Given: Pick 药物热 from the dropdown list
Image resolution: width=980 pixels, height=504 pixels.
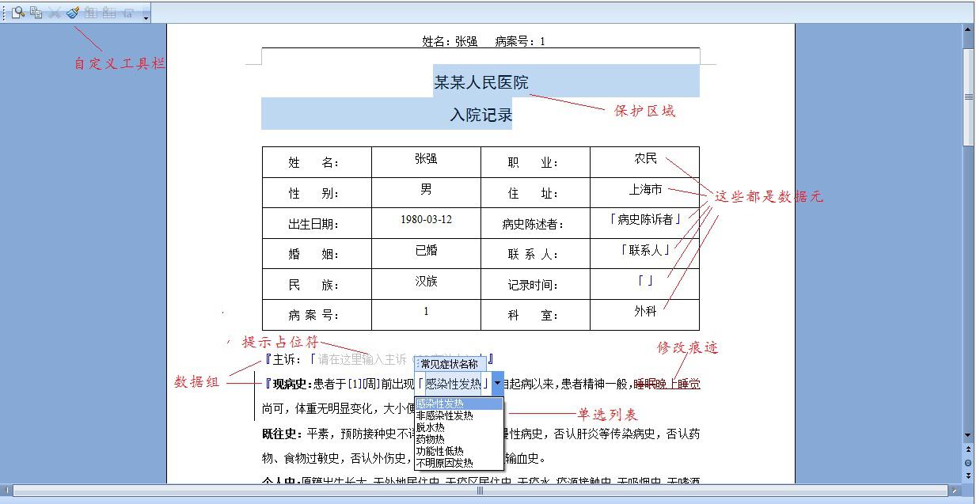Looking at the screenshot, I should click(x=431, y=439).
